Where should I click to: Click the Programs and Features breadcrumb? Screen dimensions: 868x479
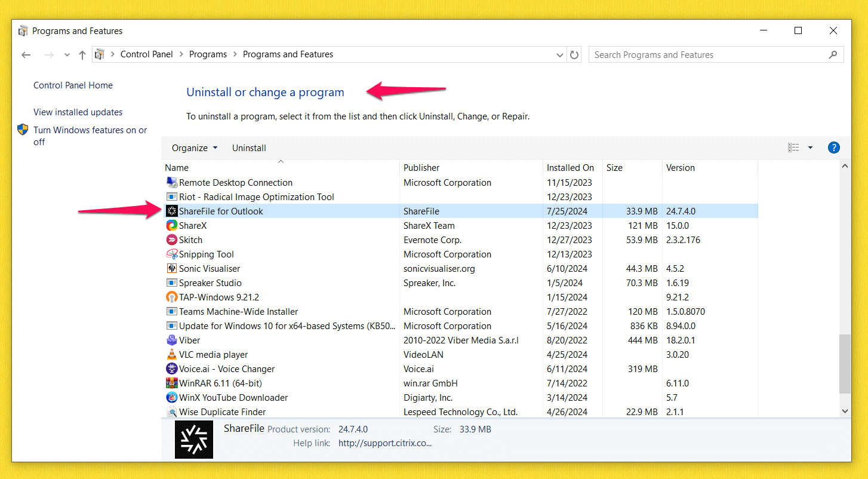tap(288, 54)
